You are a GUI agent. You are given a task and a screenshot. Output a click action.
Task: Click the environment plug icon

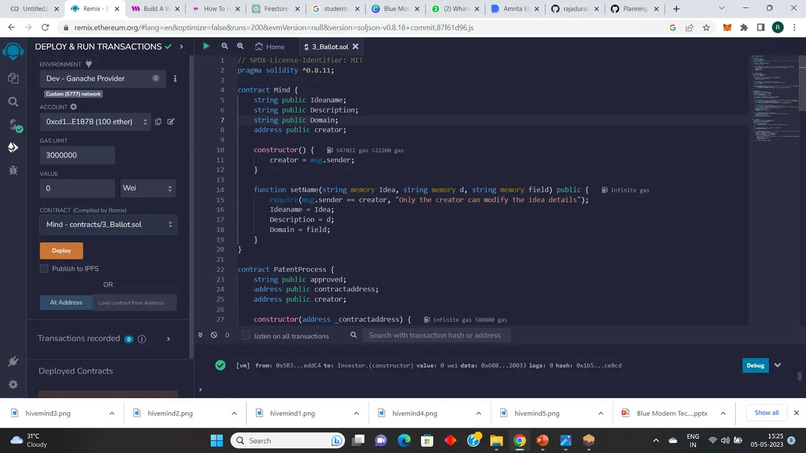coord(89,64)
